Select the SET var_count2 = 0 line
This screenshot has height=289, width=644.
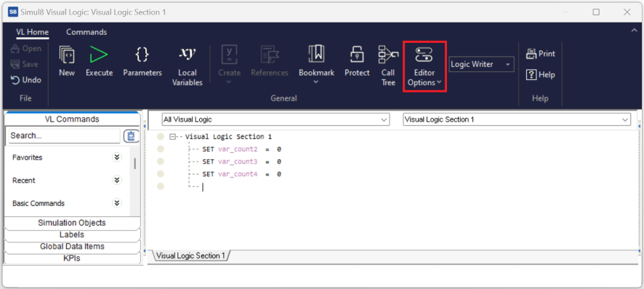[241, 149]
